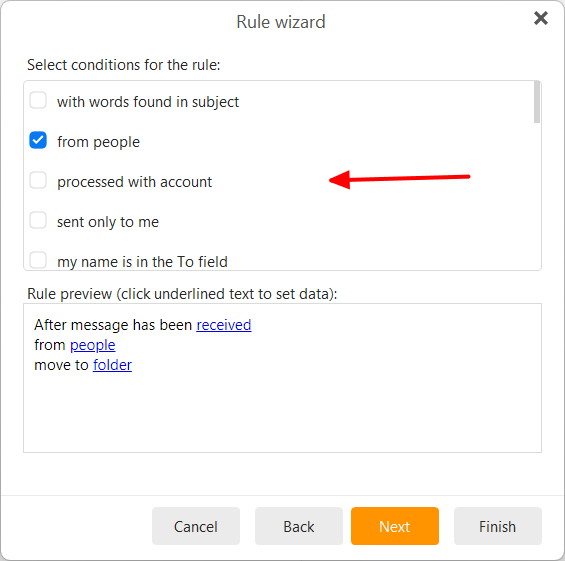The width and height of the screenshot is (565, 561).
Task: Set senders via the 'people' link
Action: click(x=93, y=345)
